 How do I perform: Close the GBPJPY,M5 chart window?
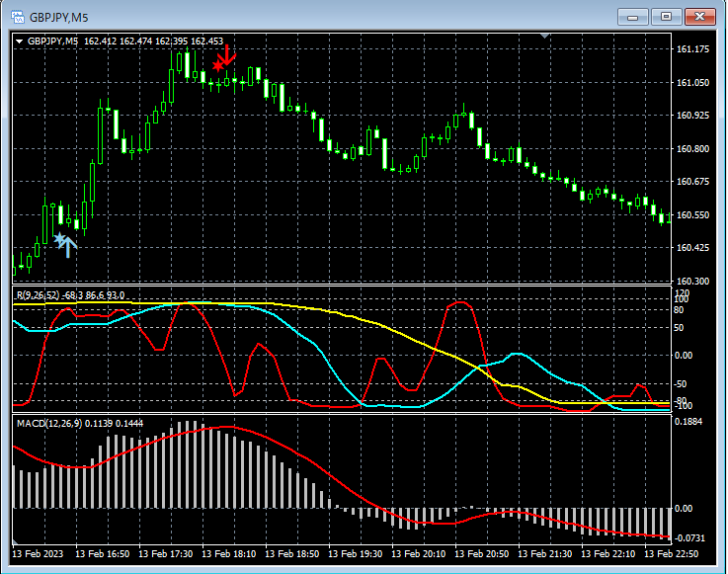pyautogui.click(x=700, y=17)
